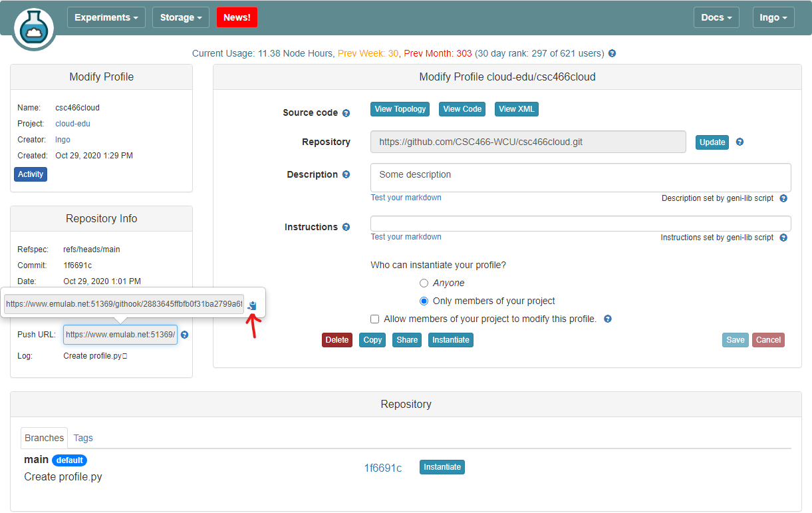Click the red News! button
This screenshot has height=513, width=812.
point(237,17)
